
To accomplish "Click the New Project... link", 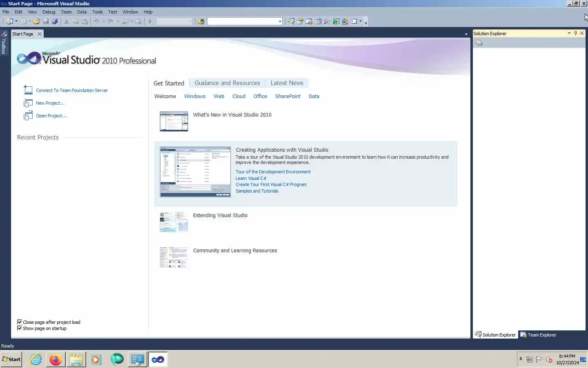I will [x=50, y=103].
